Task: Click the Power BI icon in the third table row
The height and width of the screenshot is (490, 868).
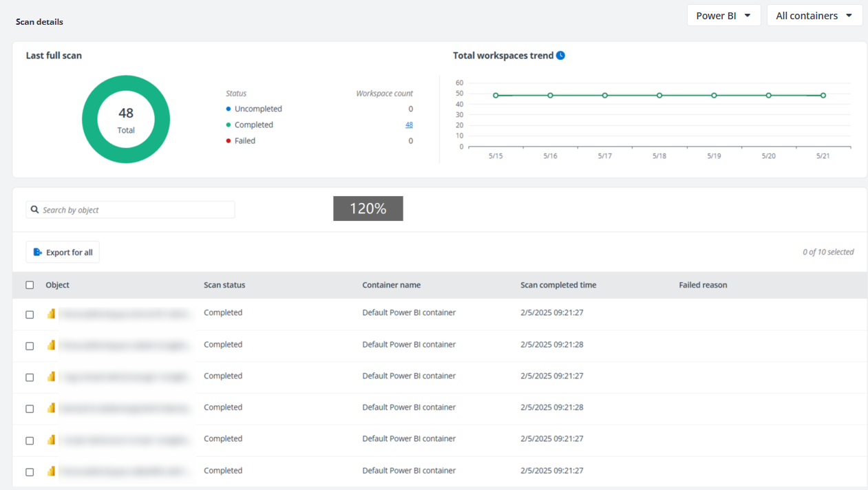Action: 51,376
